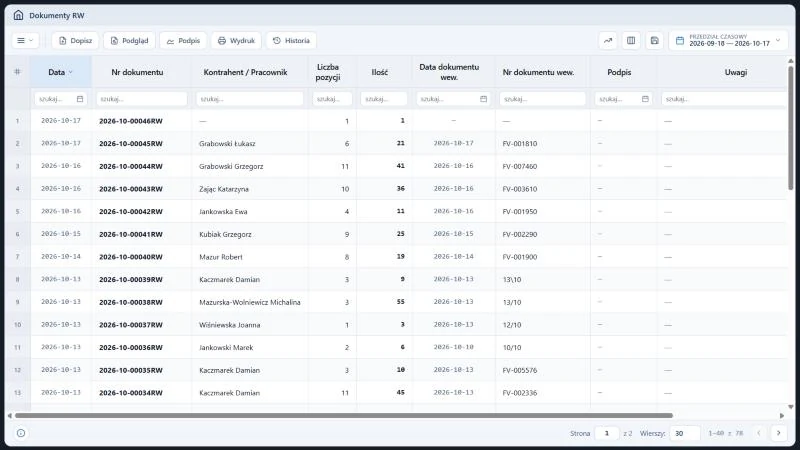Select document 2026-10-00046RW
The image size is (800, 450).
(x=131, y=121)
